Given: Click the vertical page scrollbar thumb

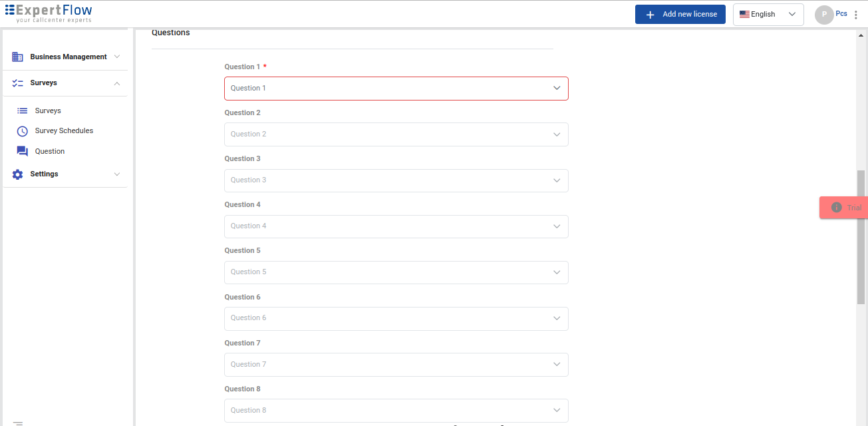Looking at the screenshot, I should pos(861,236).
